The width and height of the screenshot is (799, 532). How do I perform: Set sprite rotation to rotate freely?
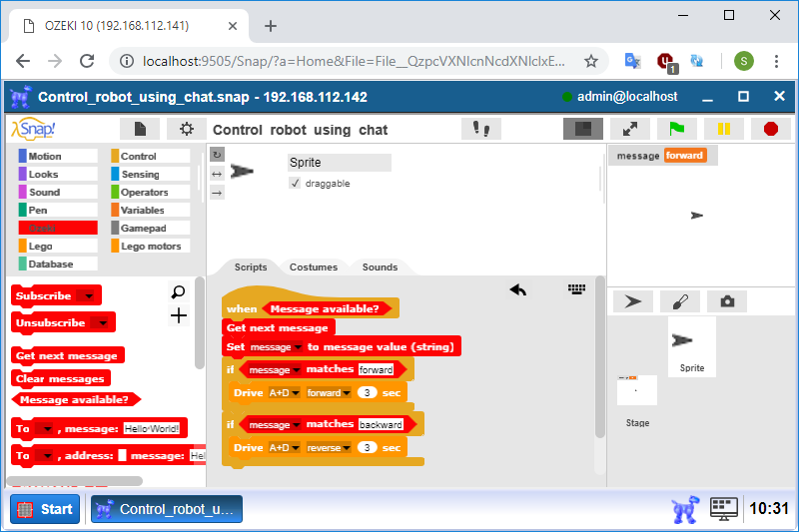(x=217, y=155)
